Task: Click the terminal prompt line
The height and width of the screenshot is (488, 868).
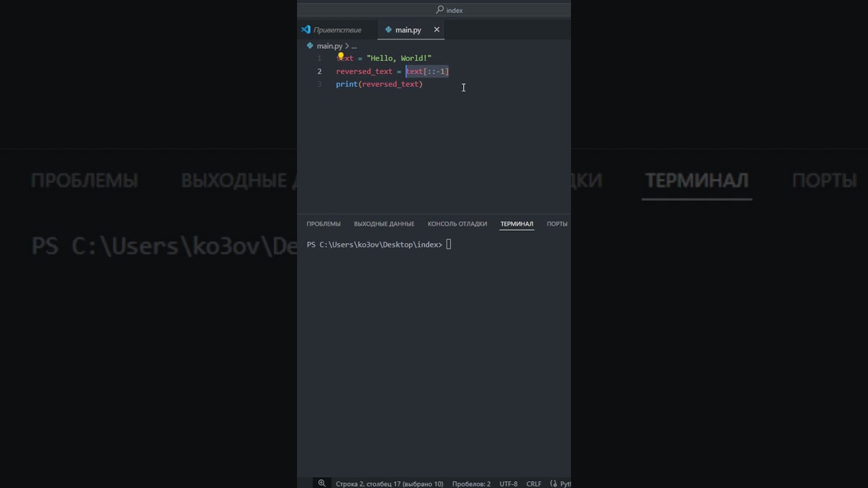Action: pyautogui.click(x=379, y=245)
